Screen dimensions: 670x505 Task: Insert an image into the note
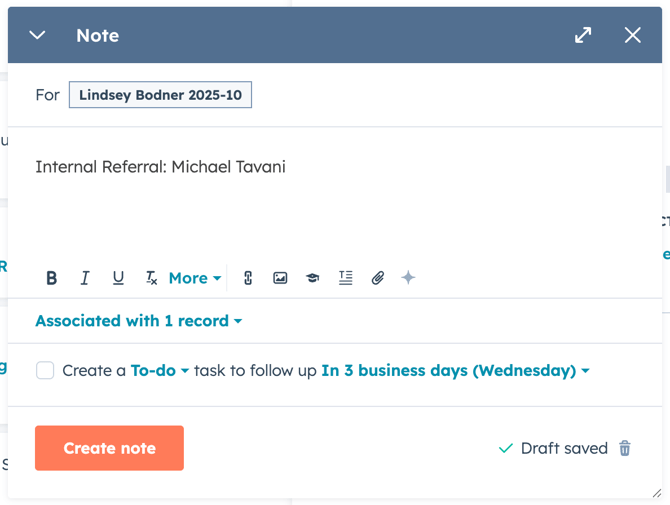coord(280,278)
